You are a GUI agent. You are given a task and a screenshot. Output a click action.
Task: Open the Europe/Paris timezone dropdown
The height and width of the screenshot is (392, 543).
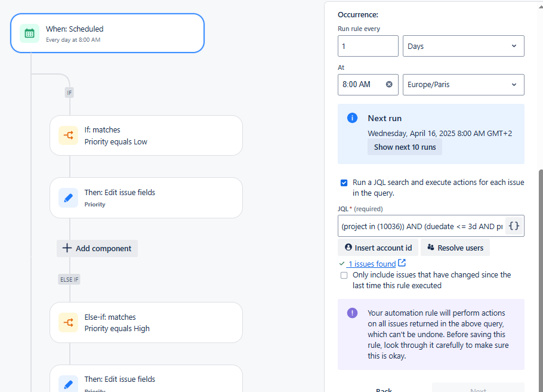click(464, 85)
